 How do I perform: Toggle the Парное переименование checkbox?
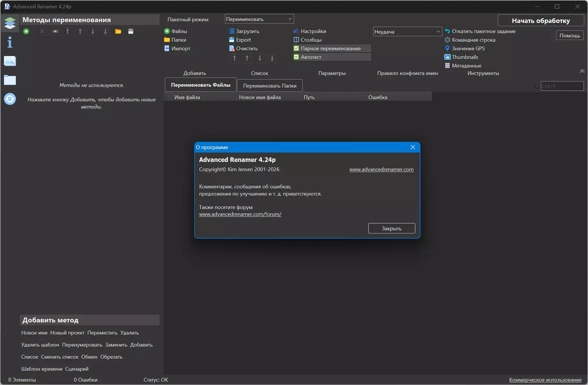coord(296,48)
